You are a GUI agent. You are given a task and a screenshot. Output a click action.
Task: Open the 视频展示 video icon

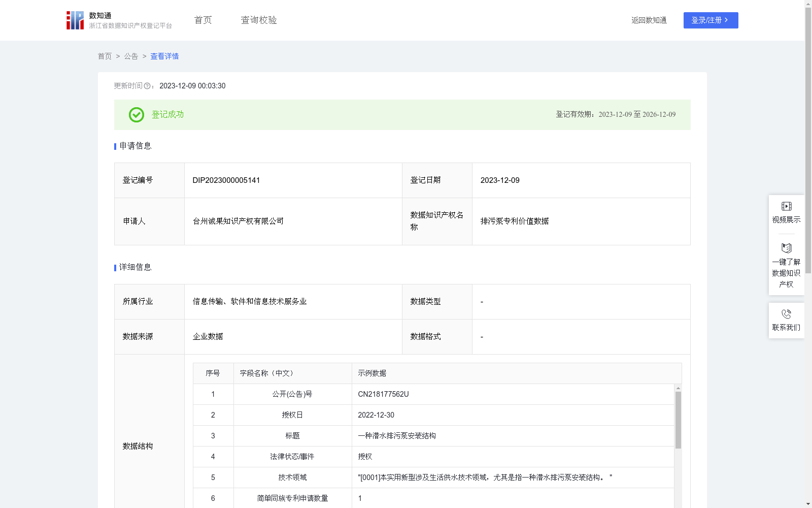[787, 206]
